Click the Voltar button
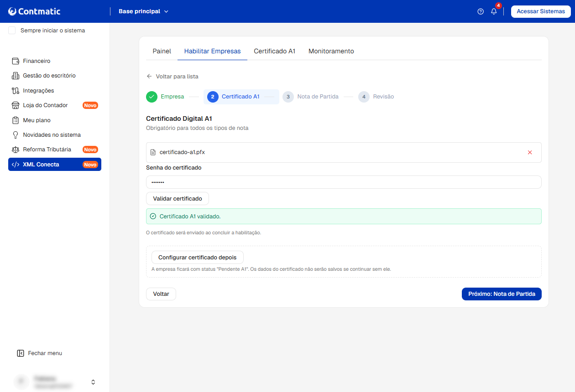Image resolution: width=575 pixels, height=392 pixels. pos(161,294)
